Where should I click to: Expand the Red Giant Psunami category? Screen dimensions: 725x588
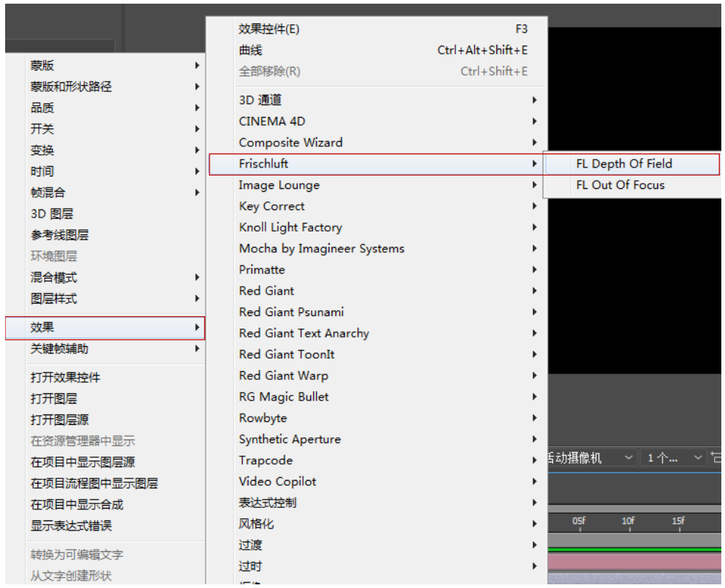click(376, 312)
